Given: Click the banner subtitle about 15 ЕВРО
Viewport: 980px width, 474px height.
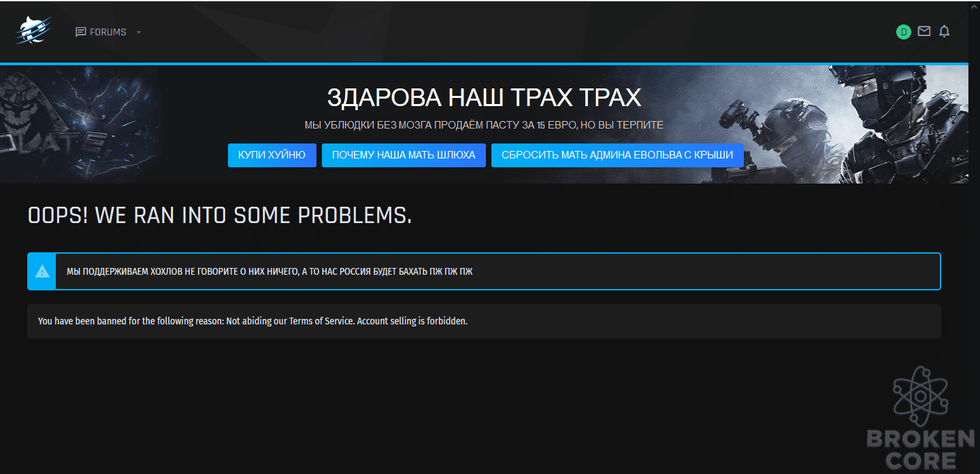Looking at the screenshot, I should [484, 125].
